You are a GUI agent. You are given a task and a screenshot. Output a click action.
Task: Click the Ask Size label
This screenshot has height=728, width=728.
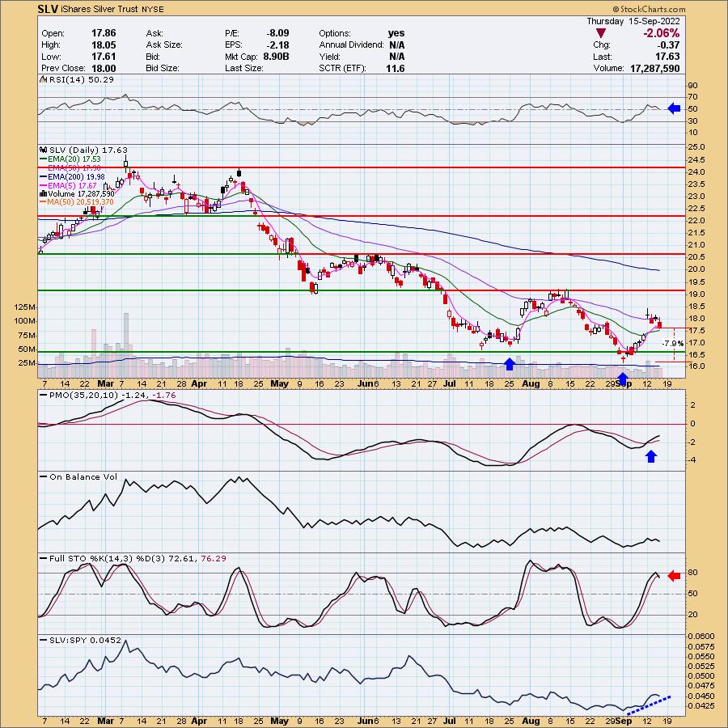[164, 45]
